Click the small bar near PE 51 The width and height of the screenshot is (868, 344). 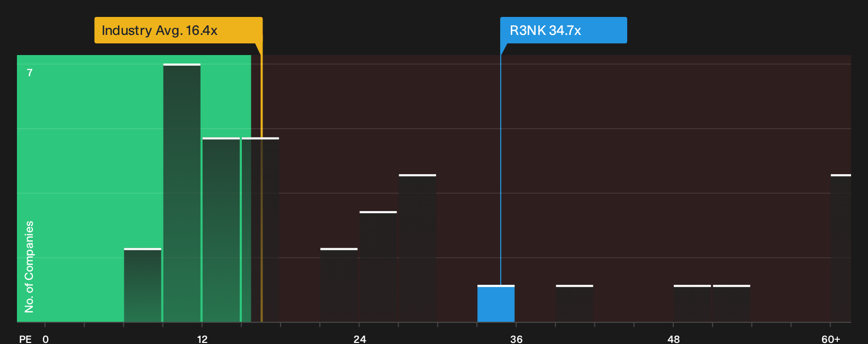click(731, 304)
